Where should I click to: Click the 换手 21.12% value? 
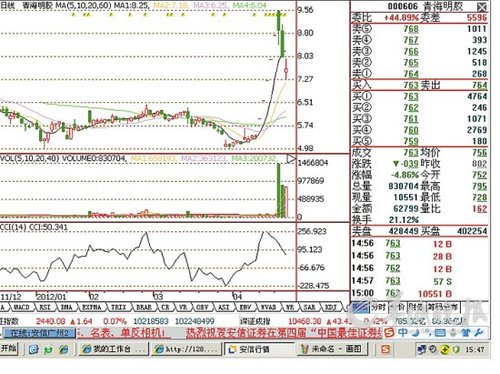point(404,220)
